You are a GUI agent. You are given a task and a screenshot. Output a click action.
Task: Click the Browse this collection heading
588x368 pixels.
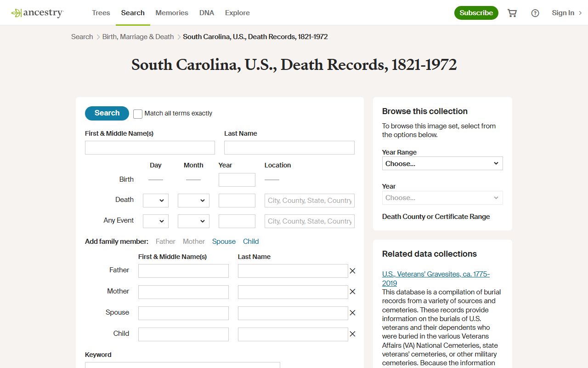425,111
